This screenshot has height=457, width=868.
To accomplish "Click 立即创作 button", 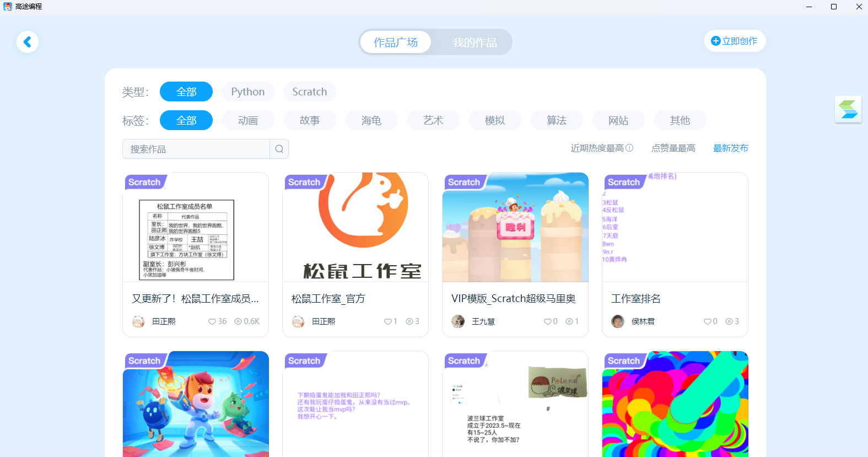I will (735, 41).
